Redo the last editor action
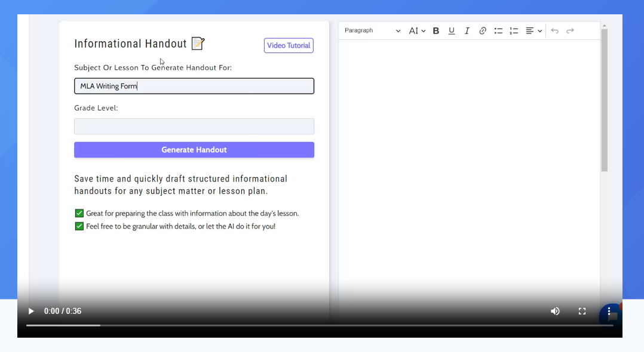 tap(570, 31)
